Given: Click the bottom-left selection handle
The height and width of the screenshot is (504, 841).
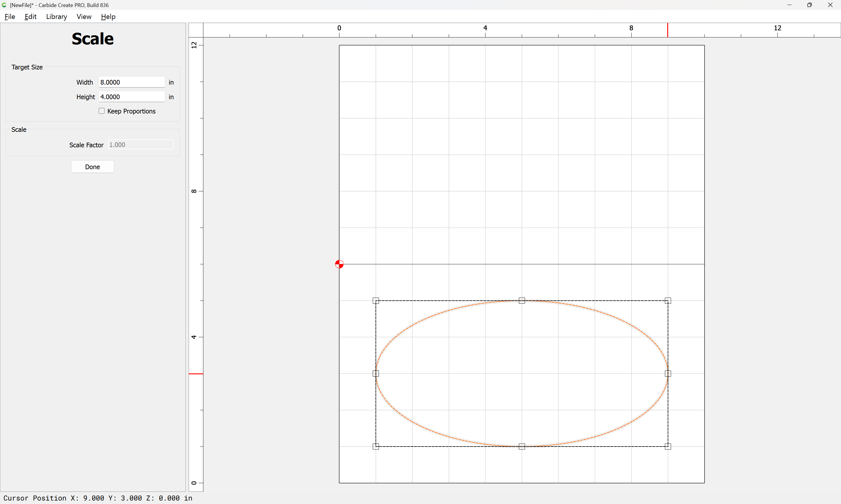Looking at the screenshot, I should click(x=376, y=446).
